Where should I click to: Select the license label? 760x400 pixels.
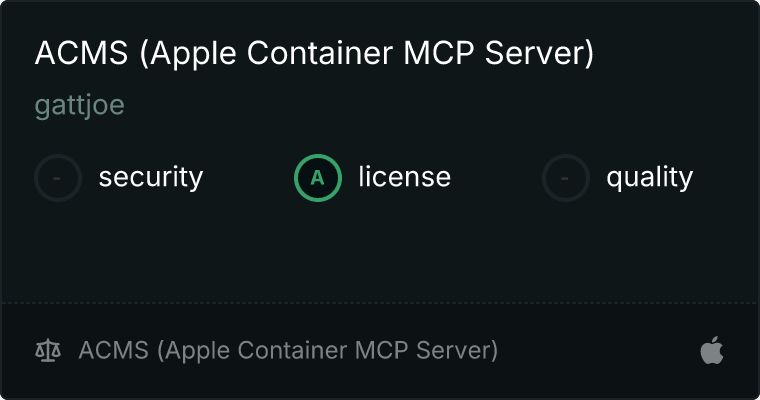point(405,177)
